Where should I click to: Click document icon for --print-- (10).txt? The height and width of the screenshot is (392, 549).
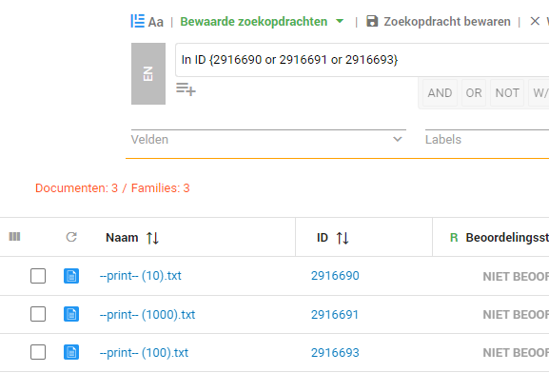[x=71, y=276]
